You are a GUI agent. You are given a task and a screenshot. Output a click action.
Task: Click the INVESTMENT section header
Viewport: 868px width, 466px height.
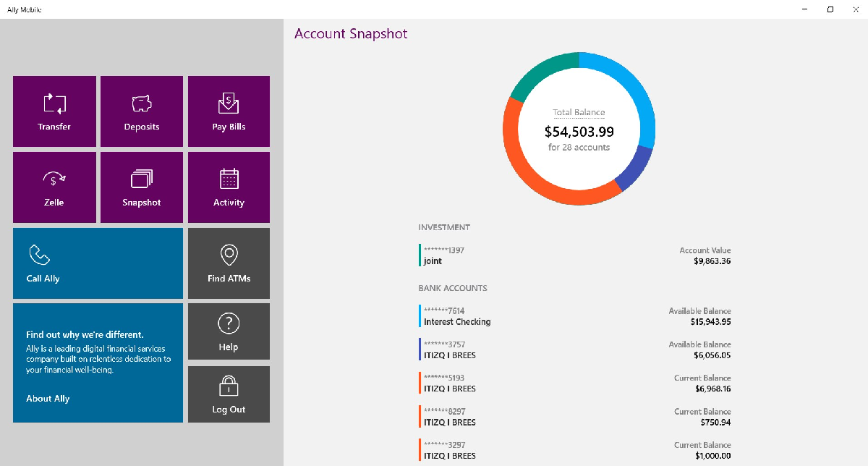[444, 227]
